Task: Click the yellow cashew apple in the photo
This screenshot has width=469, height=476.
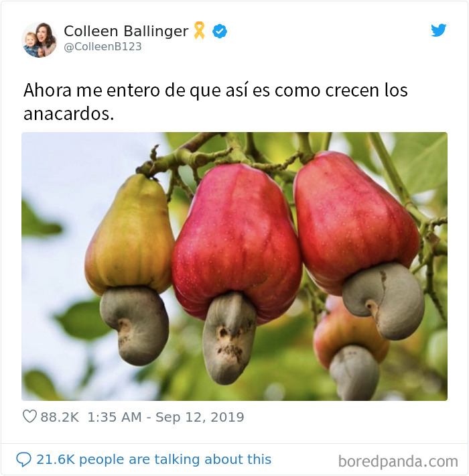Action: point(129,234)
